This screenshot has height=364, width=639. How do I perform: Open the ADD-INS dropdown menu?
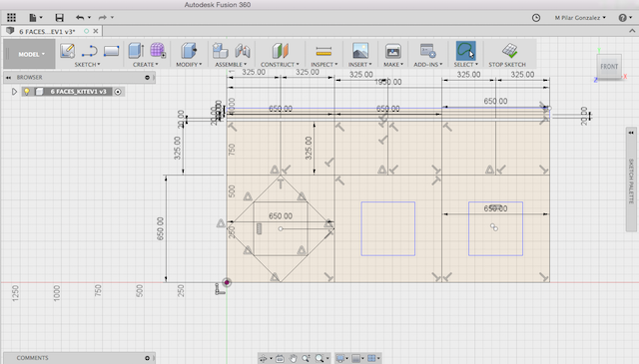pos(428,65)
